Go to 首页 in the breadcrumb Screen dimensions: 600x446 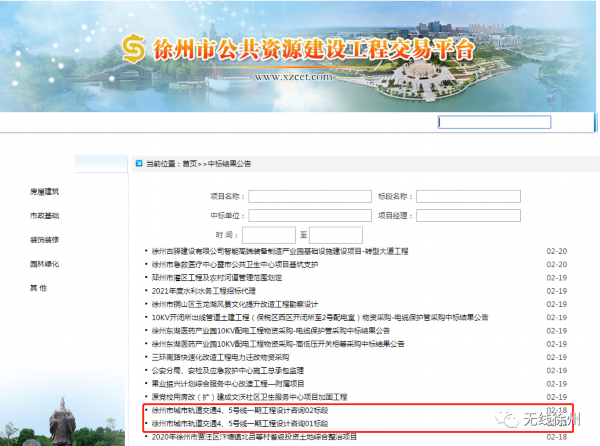(189, 164)
